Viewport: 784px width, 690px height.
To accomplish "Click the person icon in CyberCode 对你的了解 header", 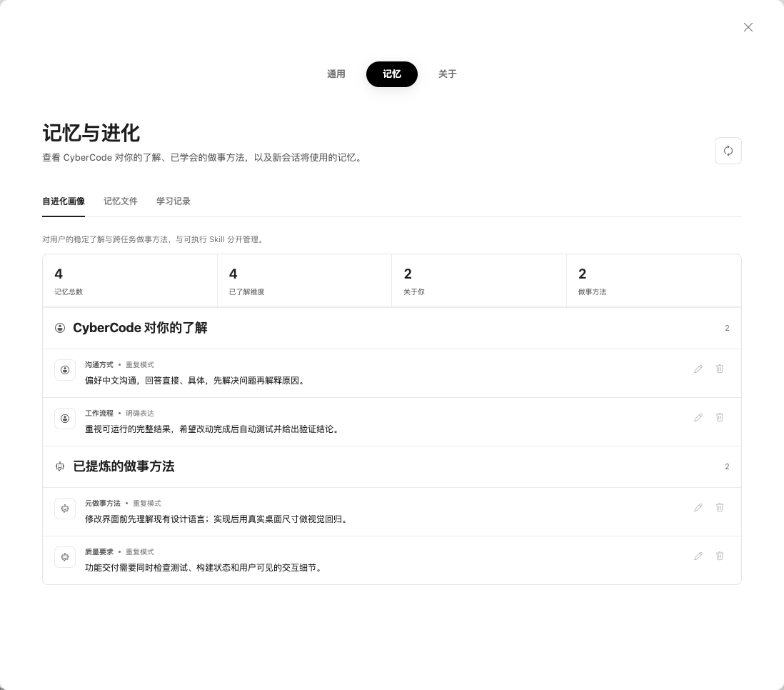I will tap(60, 328).
